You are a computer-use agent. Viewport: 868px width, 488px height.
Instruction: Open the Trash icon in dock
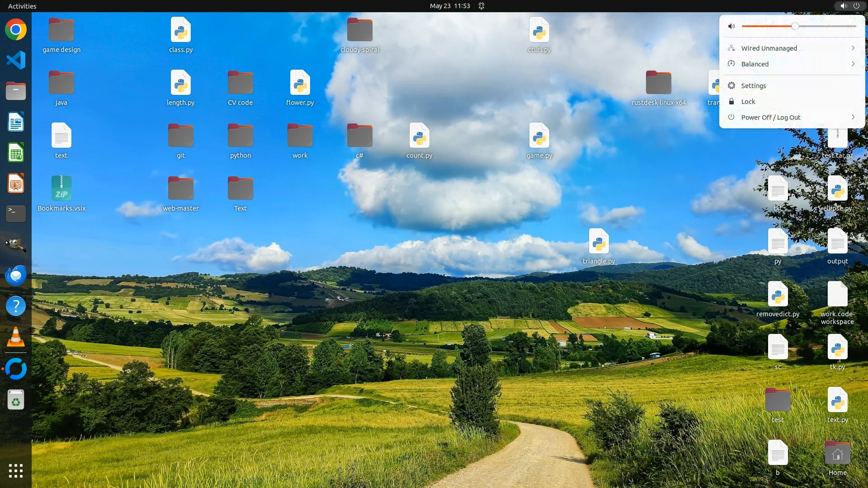16,400
